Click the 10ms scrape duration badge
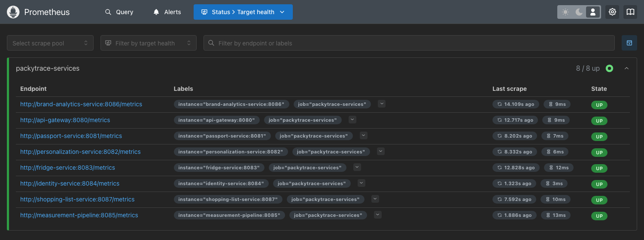Screen dimensions: 644x240 click(x=556, y=199)
